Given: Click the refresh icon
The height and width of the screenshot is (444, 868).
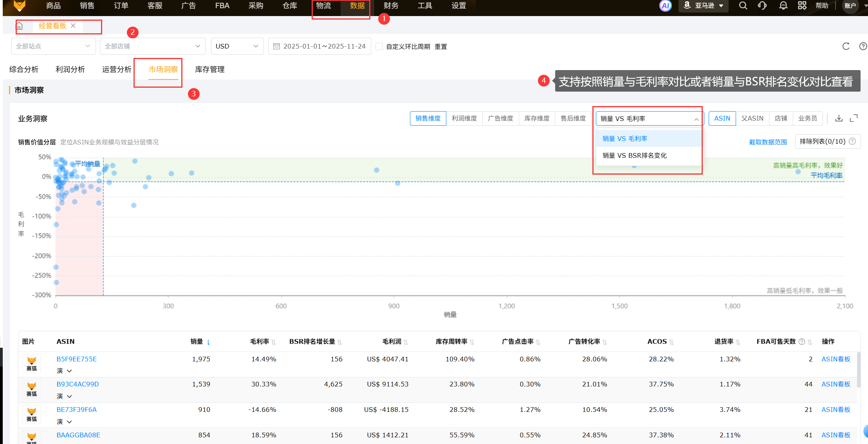Looking at the screenshot, I should 846,46.
